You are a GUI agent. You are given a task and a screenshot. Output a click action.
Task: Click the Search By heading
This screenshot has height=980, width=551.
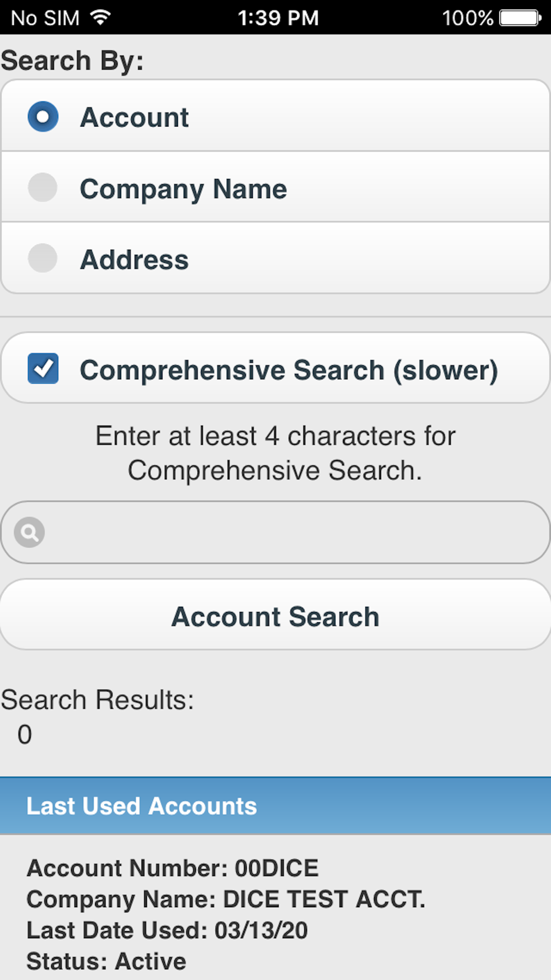(72, 61)
